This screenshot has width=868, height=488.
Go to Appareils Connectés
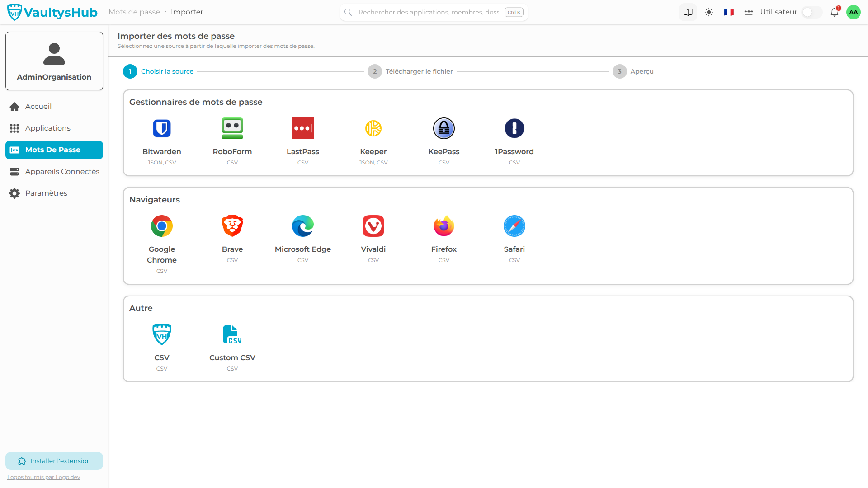point(54,172)
